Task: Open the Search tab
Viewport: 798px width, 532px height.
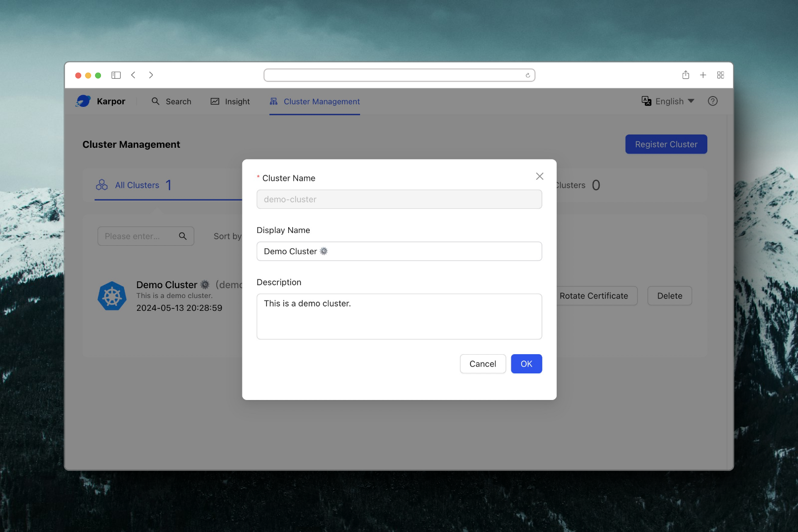Action: 171,101
